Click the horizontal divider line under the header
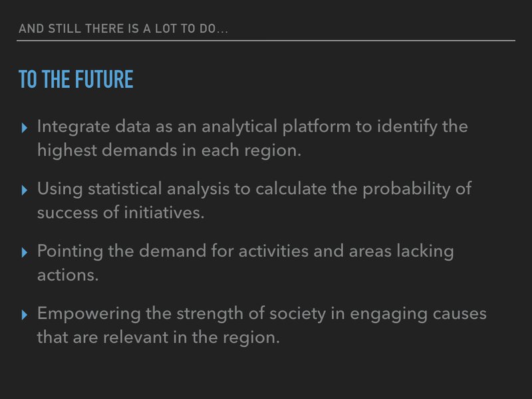532x399 pixels. pyautogui.click(x=266, y=41)
